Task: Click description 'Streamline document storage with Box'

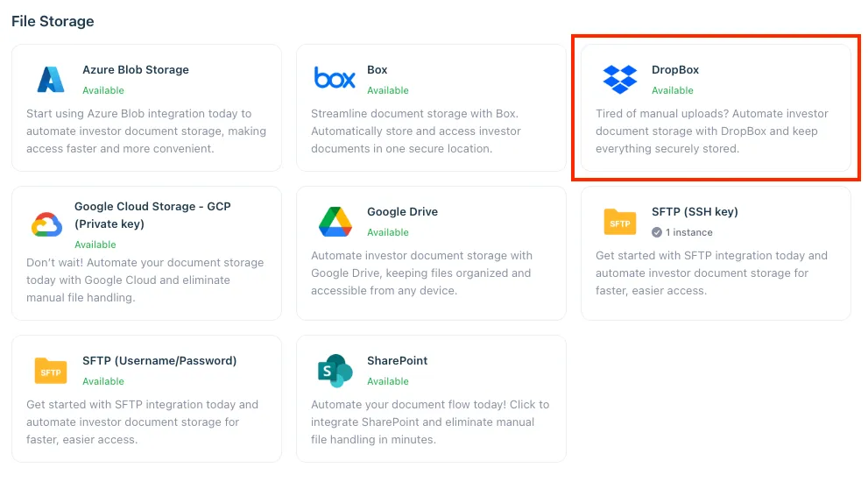Action: pyautogui.click(x=416, y=131)
